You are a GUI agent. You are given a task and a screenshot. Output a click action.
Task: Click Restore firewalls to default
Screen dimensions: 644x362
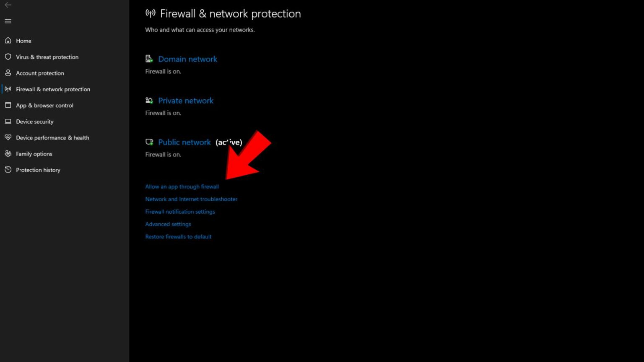click(x=178, y=236)
